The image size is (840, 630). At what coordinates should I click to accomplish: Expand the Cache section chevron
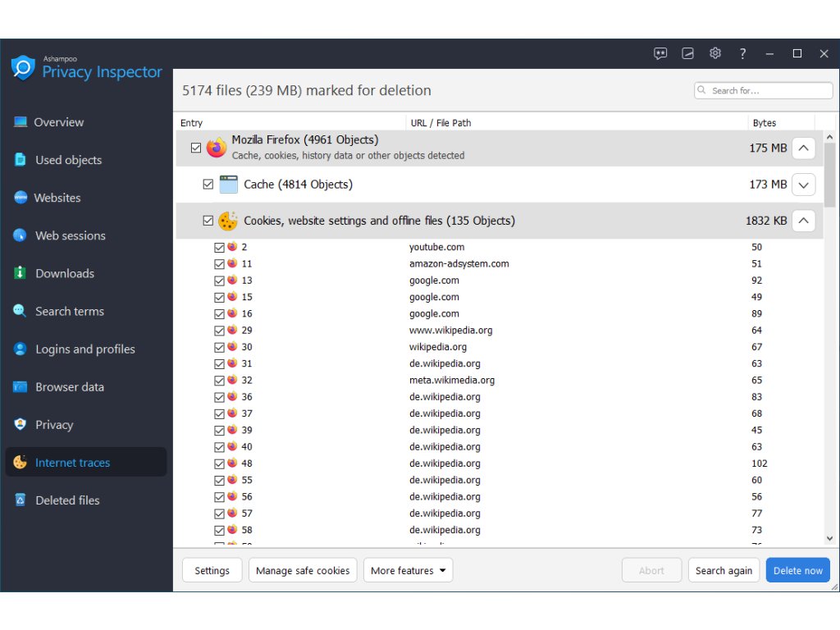pos(804,185)
